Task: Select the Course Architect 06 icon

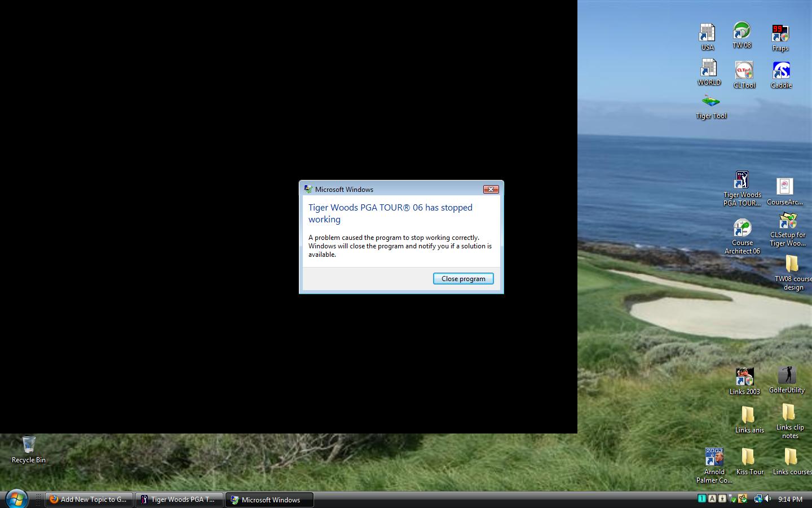Action: [742, 237]
